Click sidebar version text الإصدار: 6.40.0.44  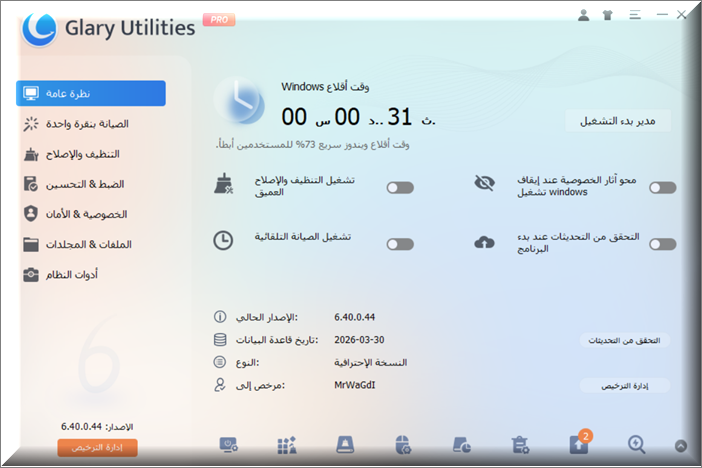click(97, 426)
